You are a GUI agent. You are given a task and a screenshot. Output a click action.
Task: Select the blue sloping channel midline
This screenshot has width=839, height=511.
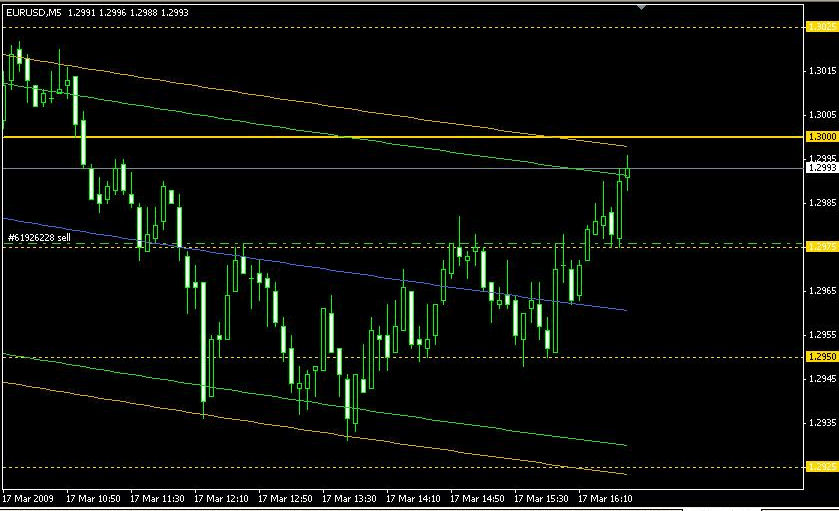pos(315,265)
